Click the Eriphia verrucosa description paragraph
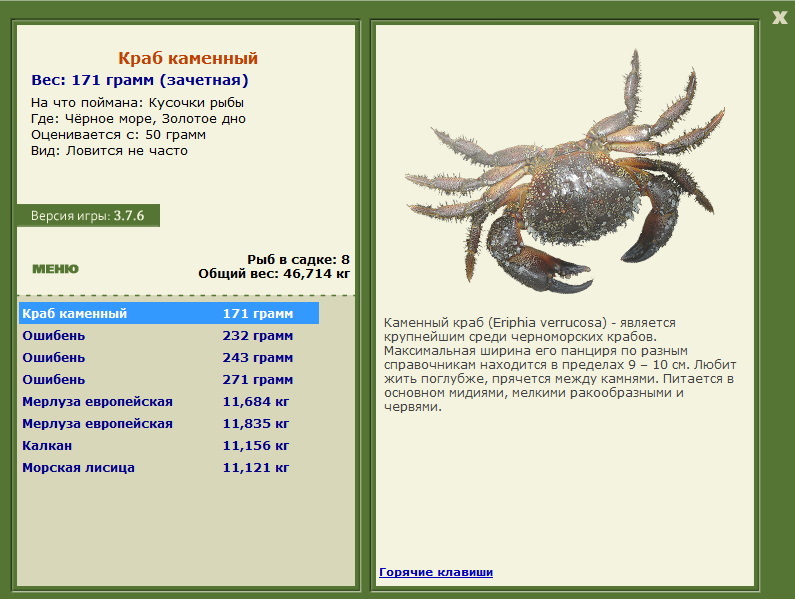The width and height of the screenshot is (795, 599). (x=560, y=364)
